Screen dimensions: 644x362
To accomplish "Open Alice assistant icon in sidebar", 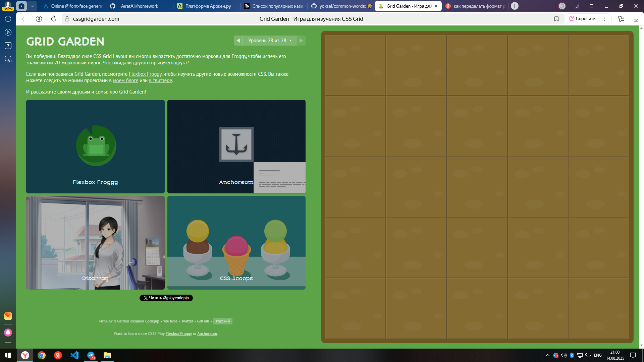I will pyautogui.click(x=8, y=333).
